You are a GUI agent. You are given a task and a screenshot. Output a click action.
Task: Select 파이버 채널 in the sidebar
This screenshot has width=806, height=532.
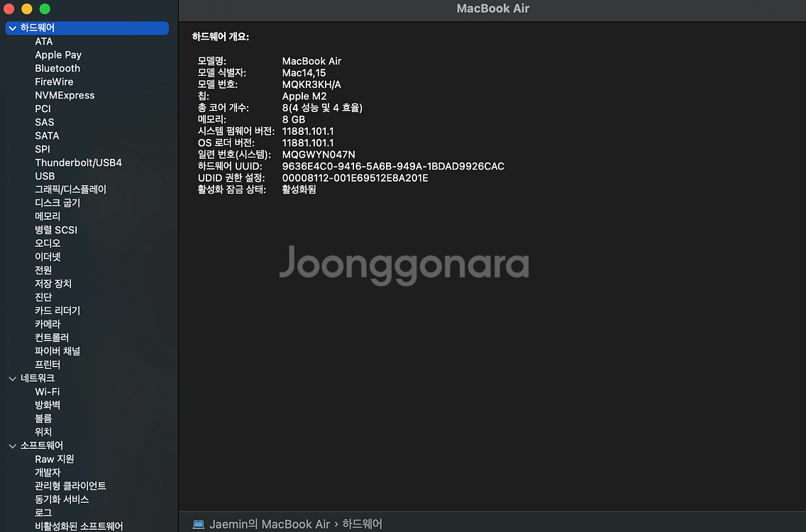[x=57, y=351]
